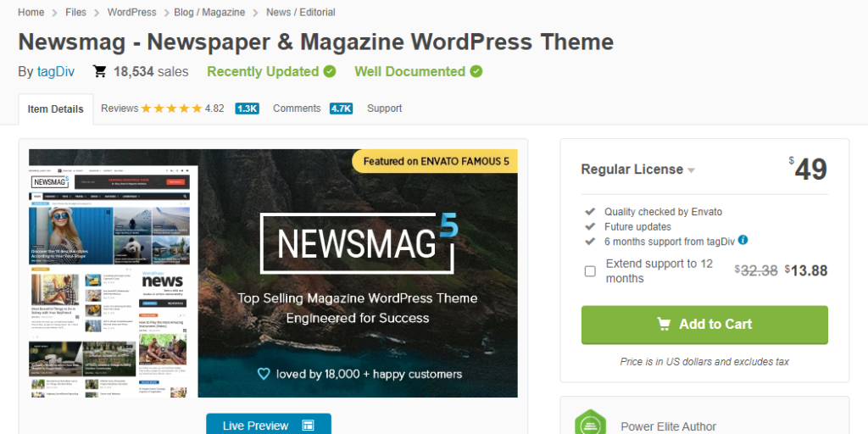Switch to the Reviews tab
The width and height of the screenshot is (868, 434).
120,108
